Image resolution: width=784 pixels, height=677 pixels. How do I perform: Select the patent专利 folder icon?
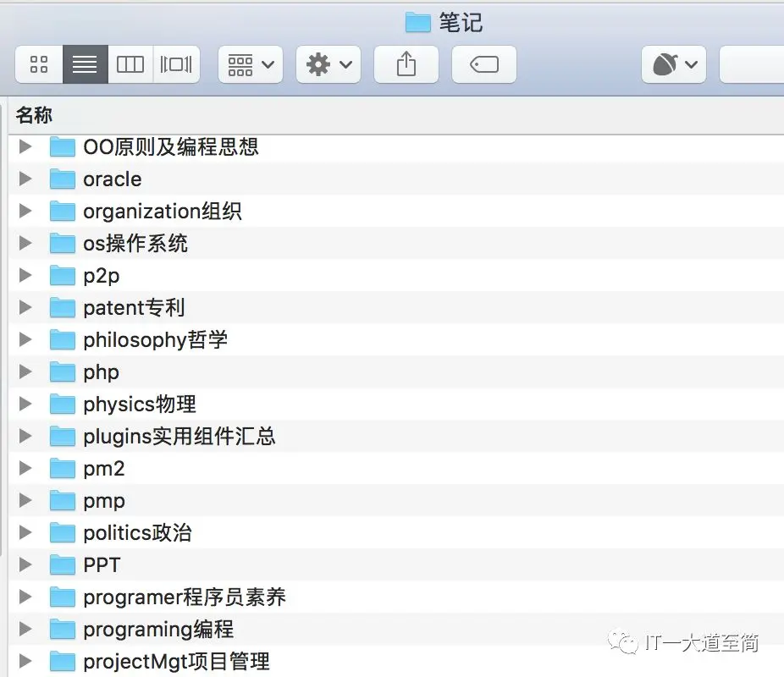(x=63, y=307)
